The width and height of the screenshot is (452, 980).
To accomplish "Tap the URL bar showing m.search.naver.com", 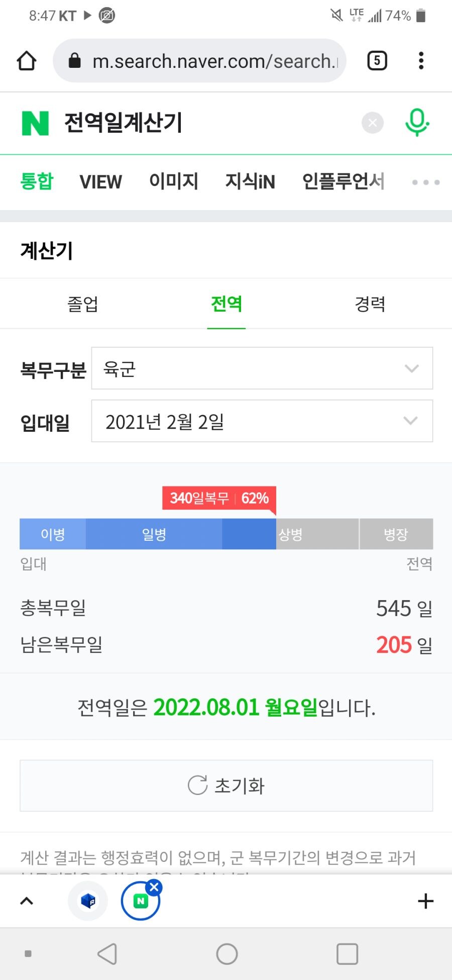I will [x=201, y=60].
